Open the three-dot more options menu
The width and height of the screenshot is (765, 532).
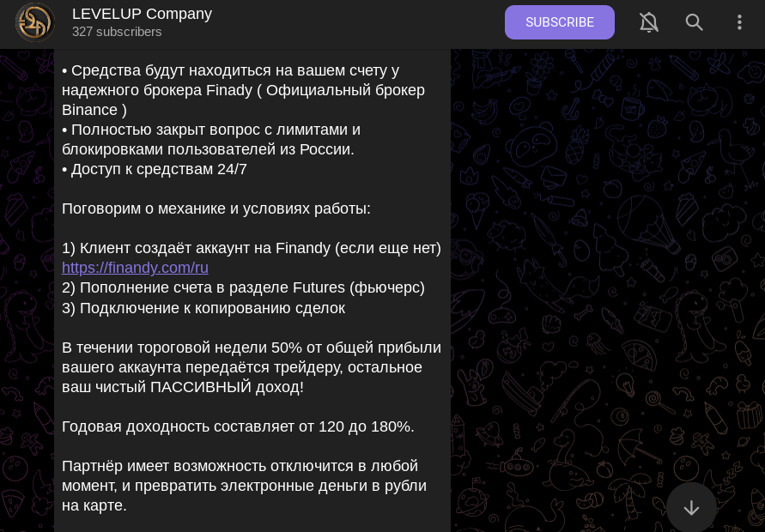(739, 22)
